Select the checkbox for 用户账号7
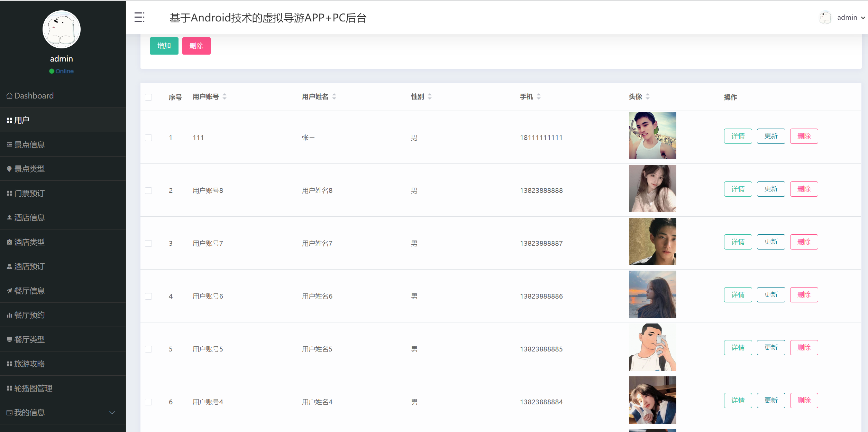The height and width of the screenshot is (432, 868). pyautogui.click(x=149, y=243)
